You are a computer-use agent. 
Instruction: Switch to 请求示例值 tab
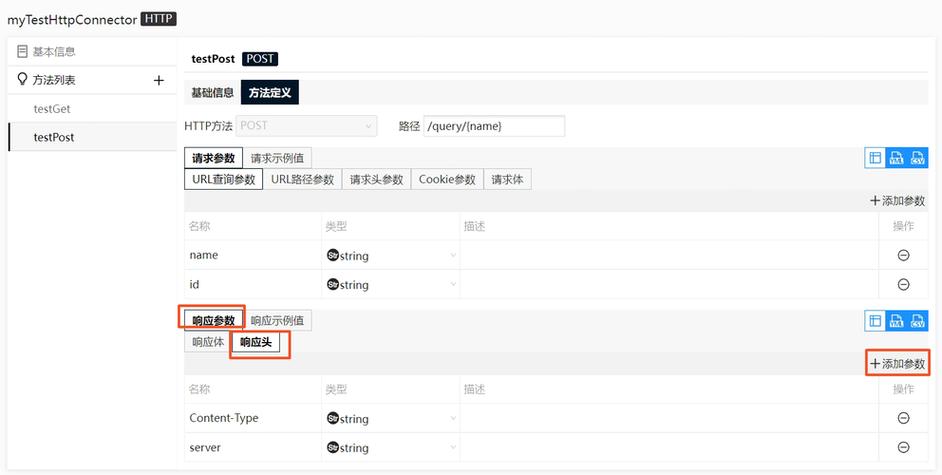pos(277,159)
